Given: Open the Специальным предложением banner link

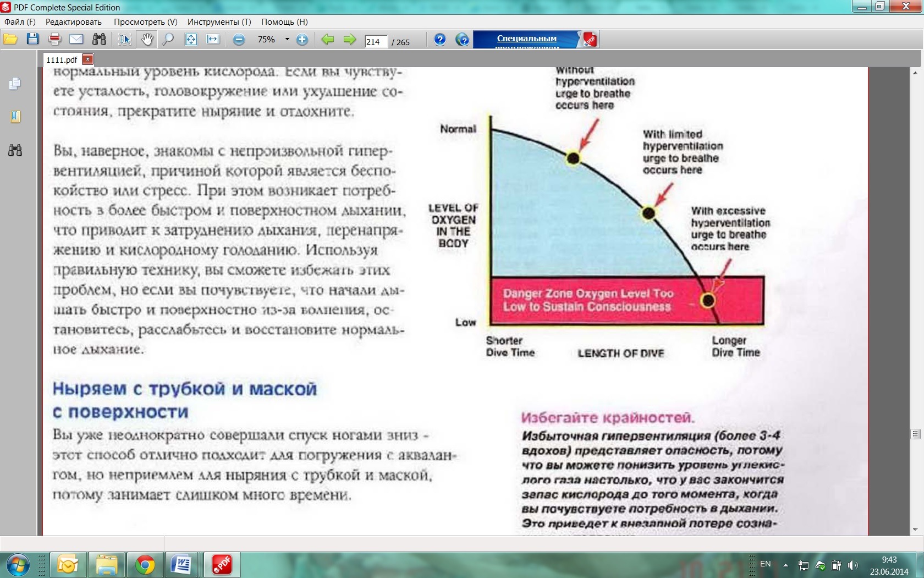Looking at the screenshot, I should (x=526, y=40).
